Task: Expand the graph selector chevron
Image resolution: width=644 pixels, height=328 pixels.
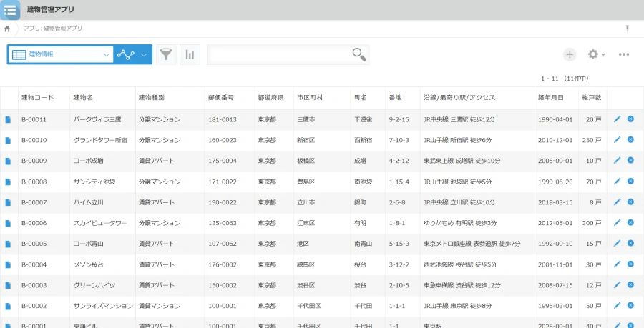Action: pos(144,55)
